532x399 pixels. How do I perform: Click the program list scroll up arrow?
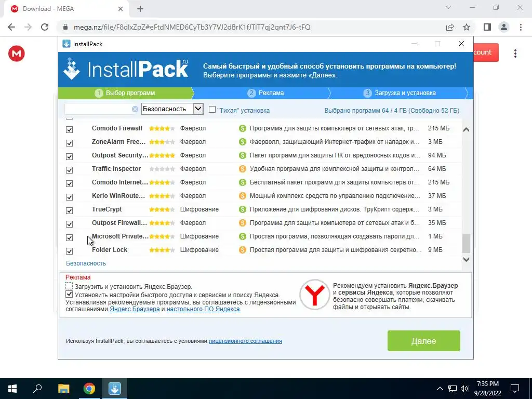click(466, 129)
